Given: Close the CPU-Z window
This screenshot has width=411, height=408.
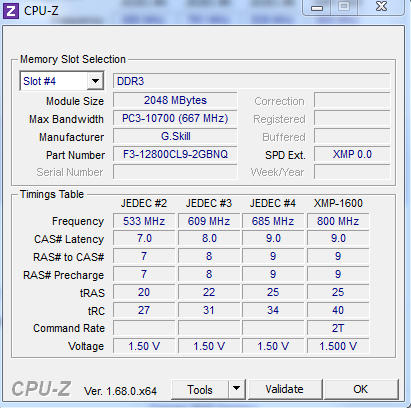Looking at the screenshot, I should 381,7.
